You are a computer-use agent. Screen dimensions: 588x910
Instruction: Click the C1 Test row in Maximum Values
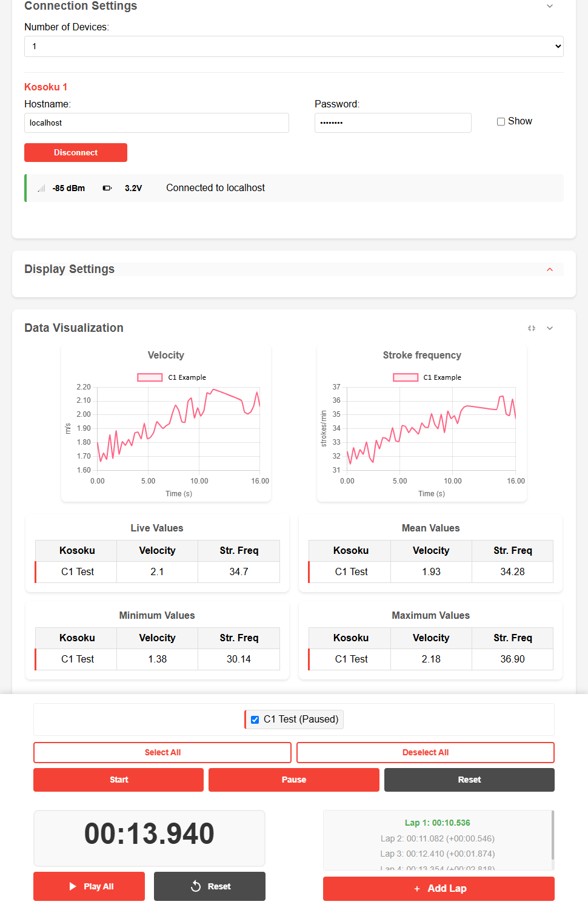(x=431, y=659)
